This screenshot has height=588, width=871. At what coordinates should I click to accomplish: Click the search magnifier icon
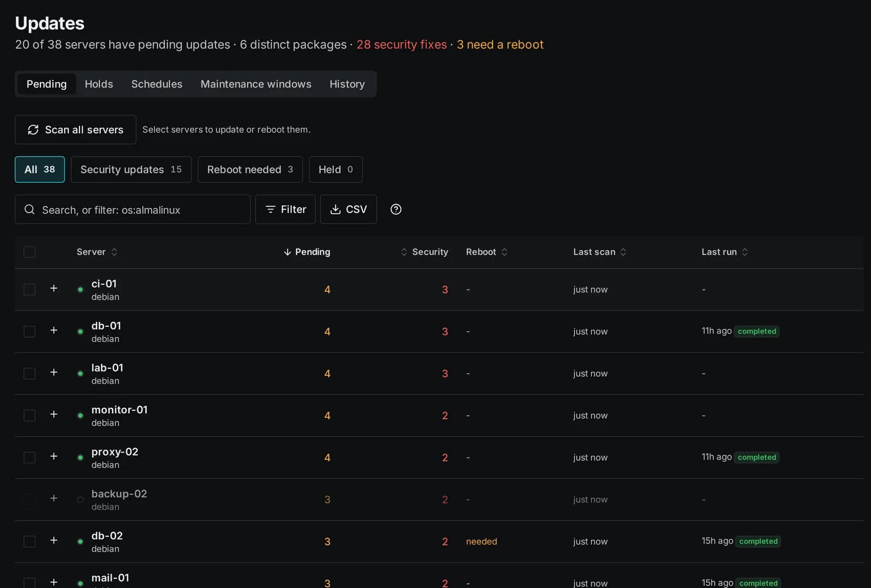click(x=30, y=209)
